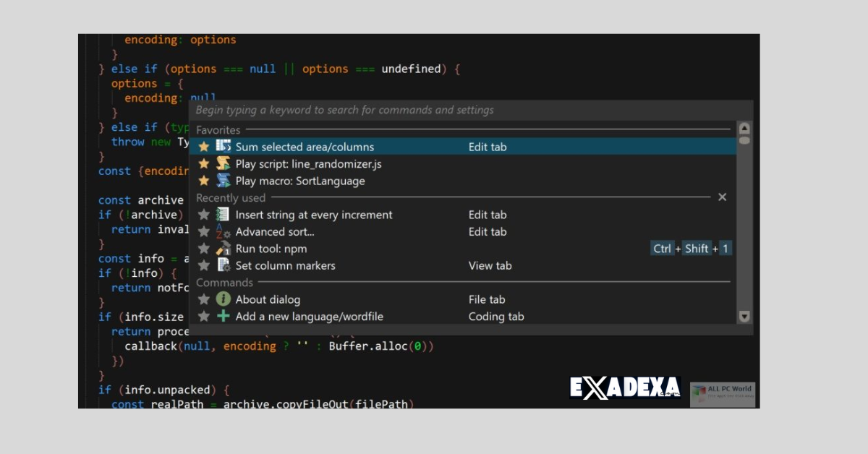
Task: Dismiss Recently used section with the X
Action: [x=722, y=197]
